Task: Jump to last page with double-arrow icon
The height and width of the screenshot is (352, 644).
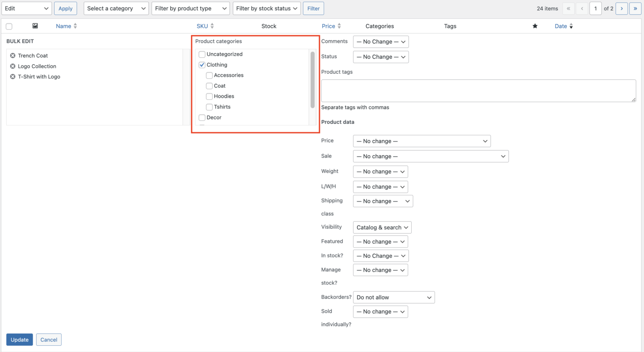Action: (635, 8)
